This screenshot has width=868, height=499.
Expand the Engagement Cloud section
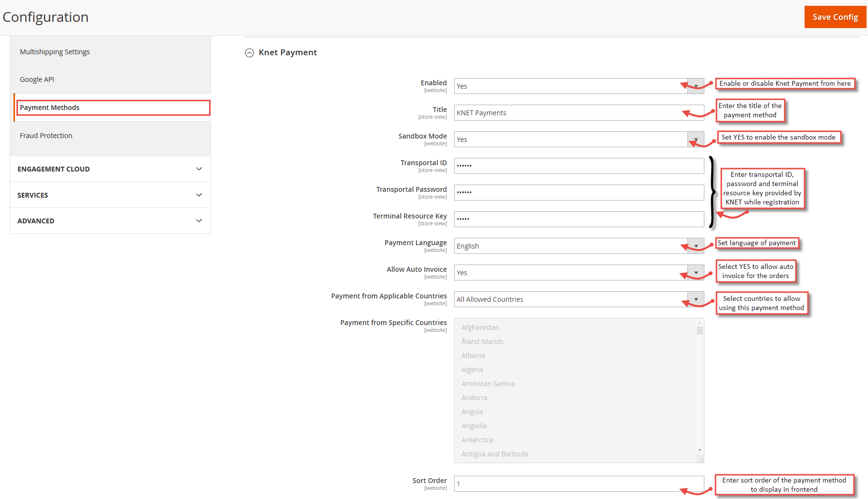tap(110, 169)
